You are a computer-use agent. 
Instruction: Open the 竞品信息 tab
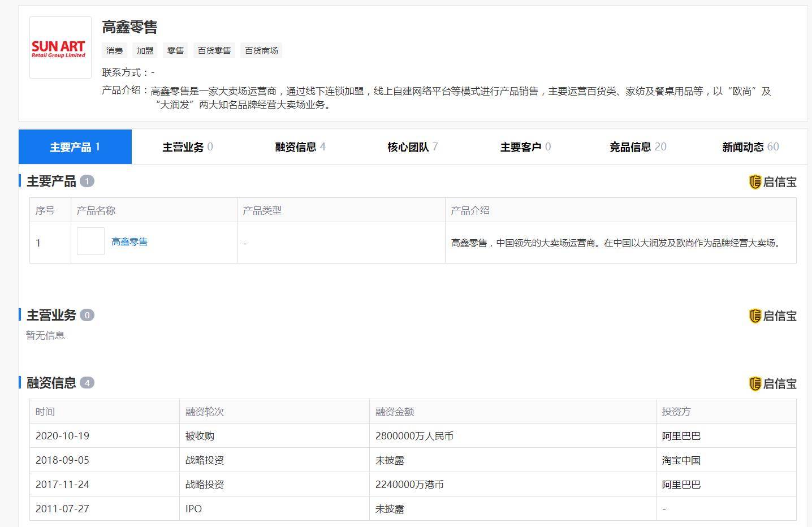click(x=637, y=147)
